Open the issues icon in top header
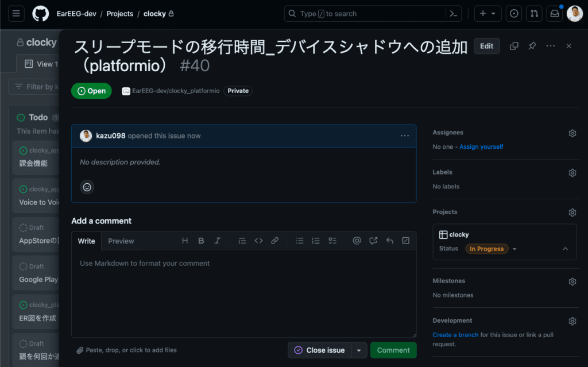The width and height of the screenshot is (588, 367). point(514,14)
